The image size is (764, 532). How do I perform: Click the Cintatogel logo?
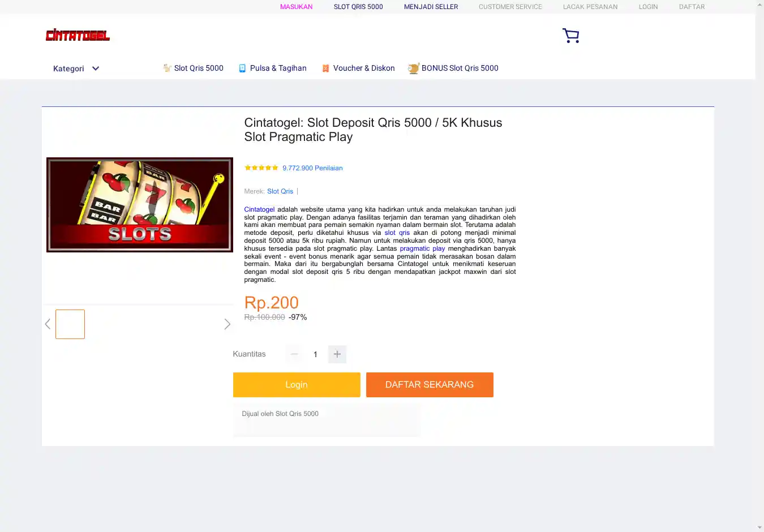click(x=78, y=35)
